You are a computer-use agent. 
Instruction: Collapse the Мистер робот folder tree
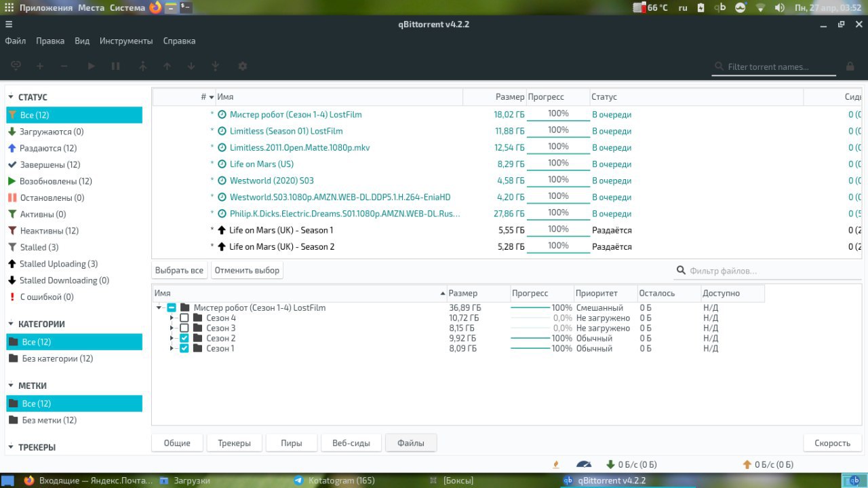[159, 307]
